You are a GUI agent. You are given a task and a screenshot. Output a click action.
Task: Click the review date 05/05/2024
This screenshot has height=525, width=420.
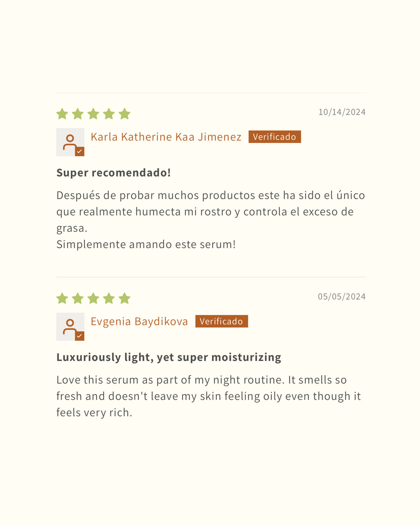(342, 297)
